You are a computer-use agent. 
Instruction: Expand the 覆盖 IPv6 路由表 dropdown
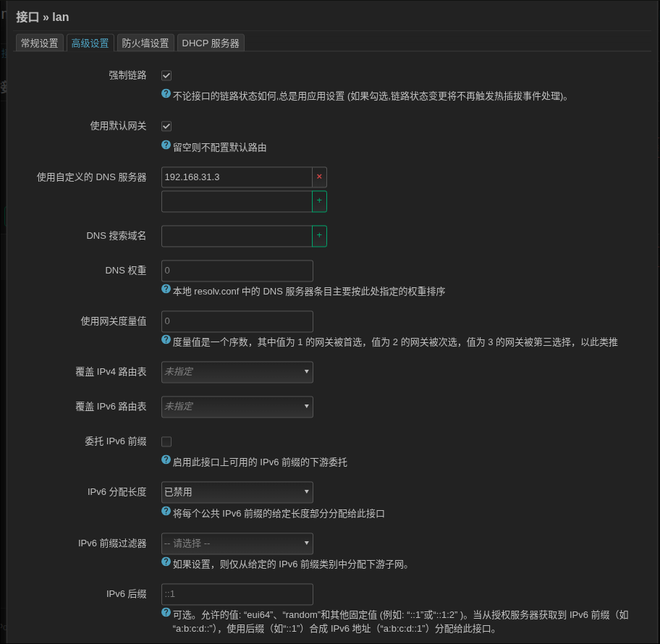[x=237, y=407]
